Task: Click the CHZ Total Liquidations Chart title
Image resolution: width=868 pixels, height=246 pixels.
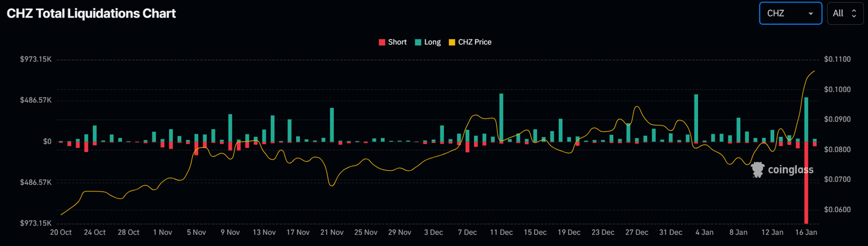Action: click(x=92, y=14)
